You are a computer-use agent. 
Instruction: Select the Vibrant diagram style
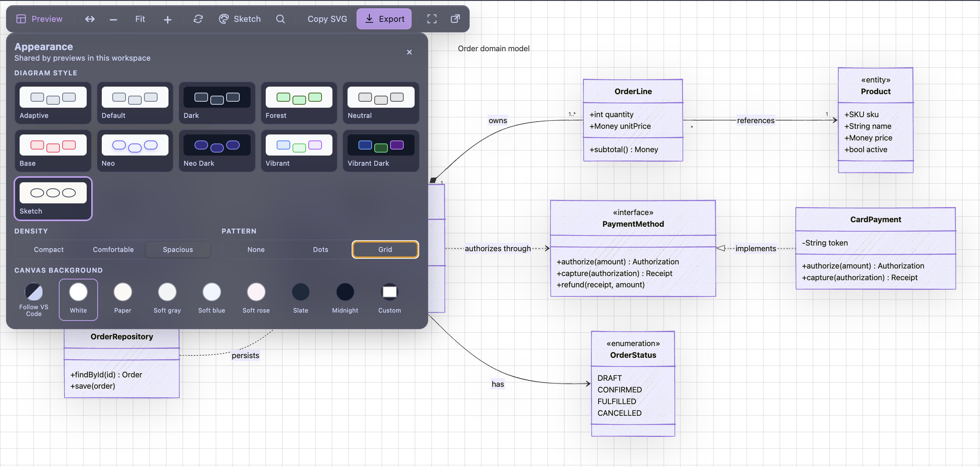(x=299, y=151)
